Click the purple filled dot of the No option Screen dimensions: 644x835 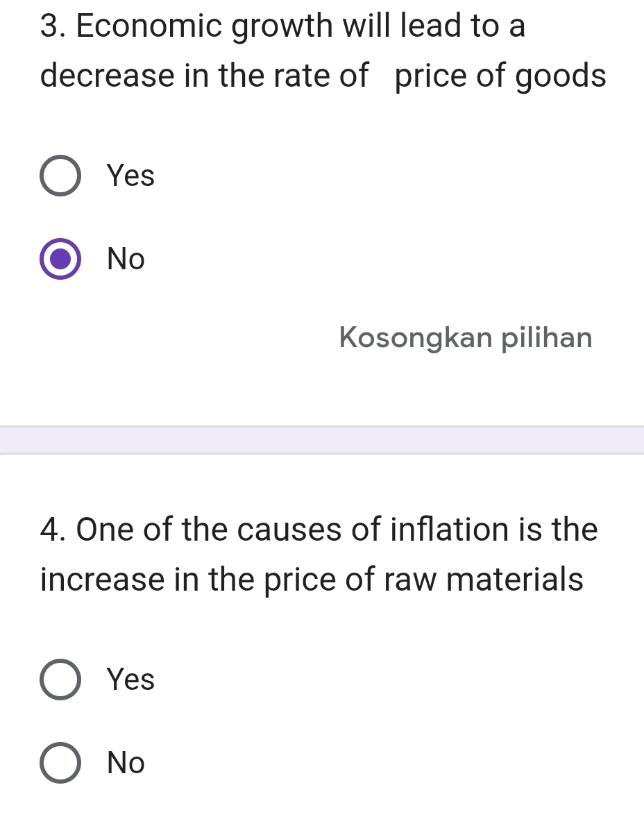[60, 259]
